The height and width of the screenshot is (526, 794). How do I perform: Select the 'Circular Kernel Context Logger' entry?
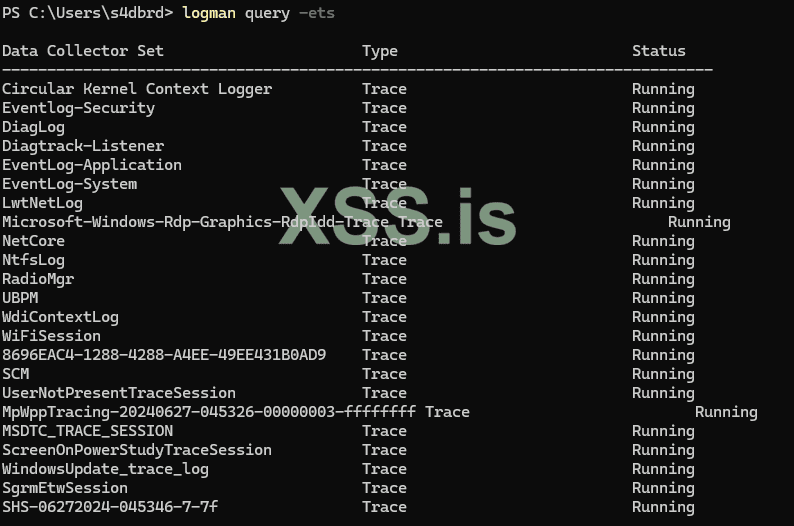[137, 89]
